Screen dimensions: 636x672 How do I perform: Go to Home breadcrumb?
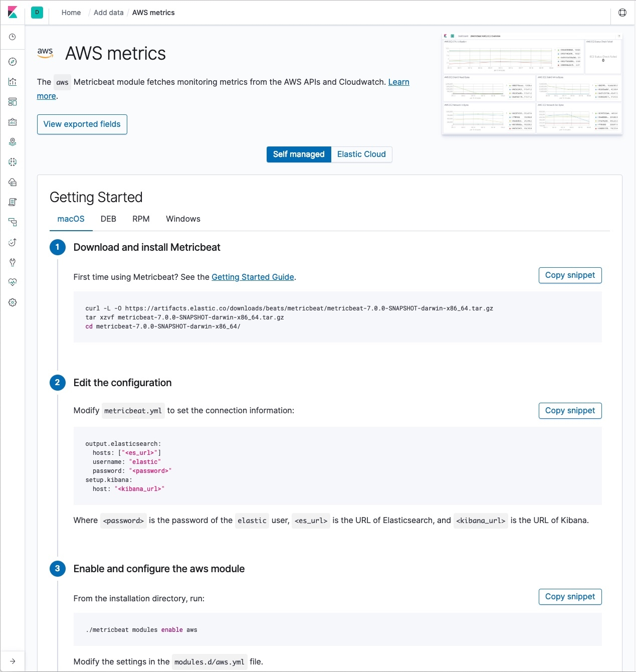pos(71,13)
